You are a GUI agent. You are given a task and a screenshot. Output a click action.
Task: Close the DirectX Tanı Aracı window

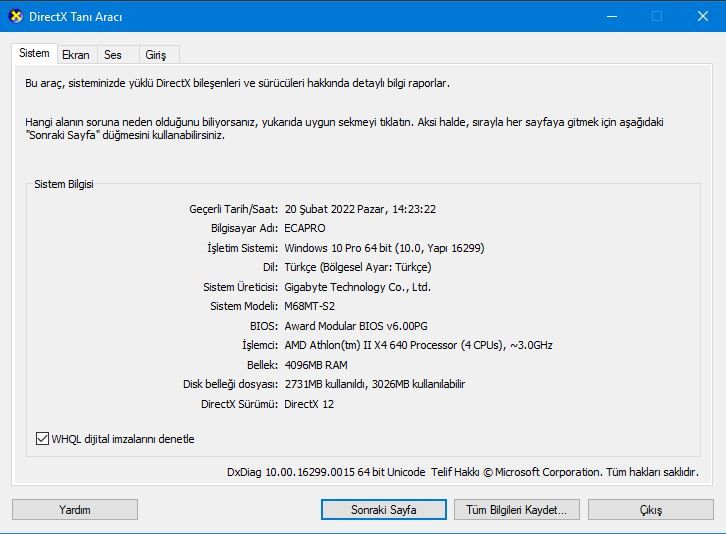click(703, 16)
